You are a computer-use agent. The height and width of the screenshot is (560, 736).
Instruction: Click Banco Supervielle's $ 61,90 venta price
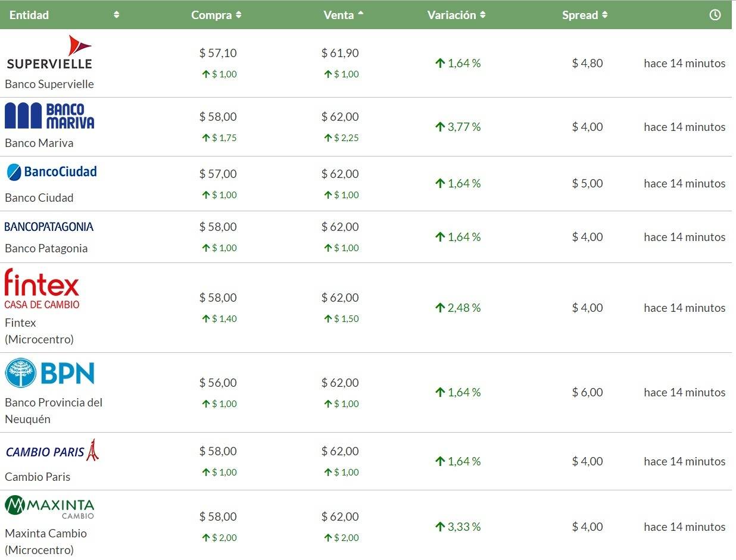click(340, 53)
